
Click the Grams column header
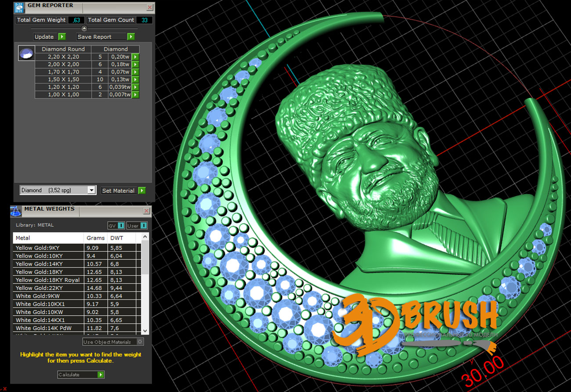[x=96, y=238]
